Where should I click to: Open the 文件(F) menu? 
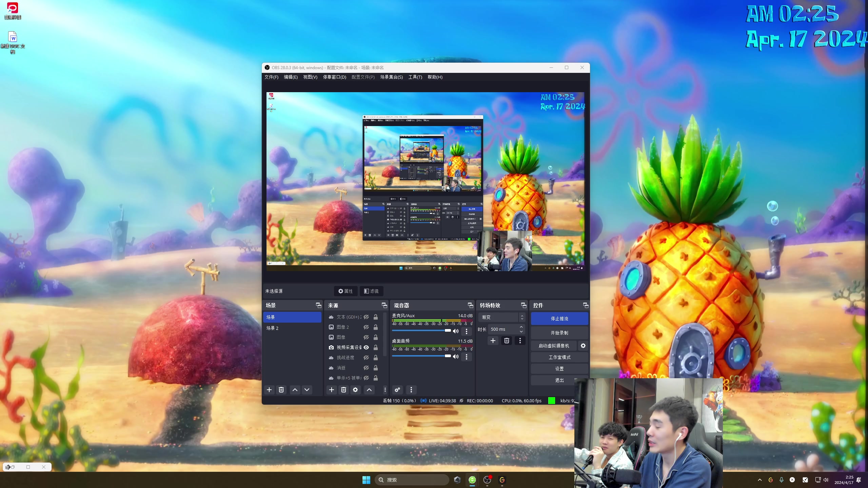pyautogui.click(x=271, y=77)
